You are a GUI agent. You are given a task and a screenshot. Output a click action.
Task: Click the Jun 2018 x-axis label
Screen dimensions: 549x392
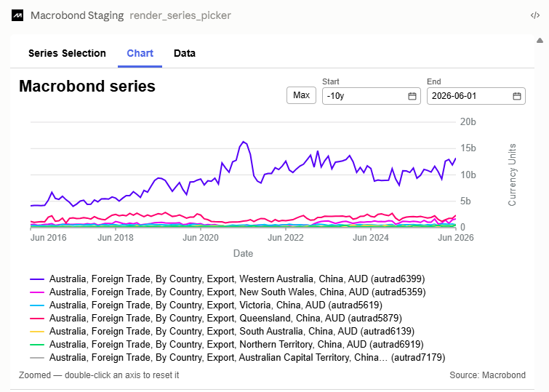point(116,238)
